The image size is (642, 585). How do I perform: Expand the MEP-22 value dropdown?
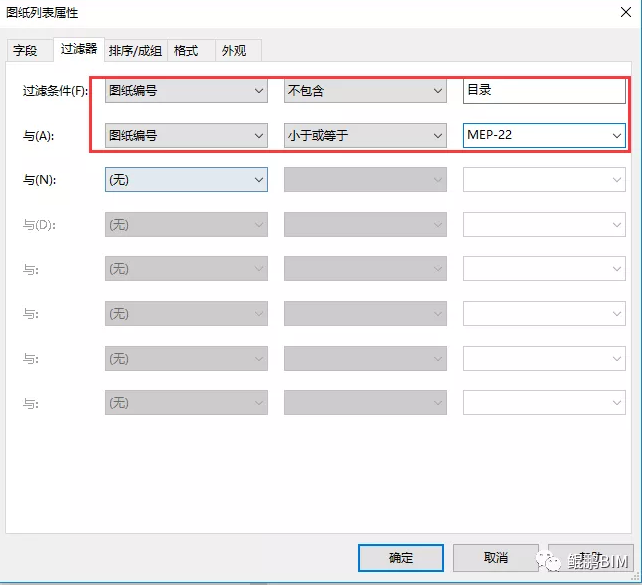pos(544,135)
